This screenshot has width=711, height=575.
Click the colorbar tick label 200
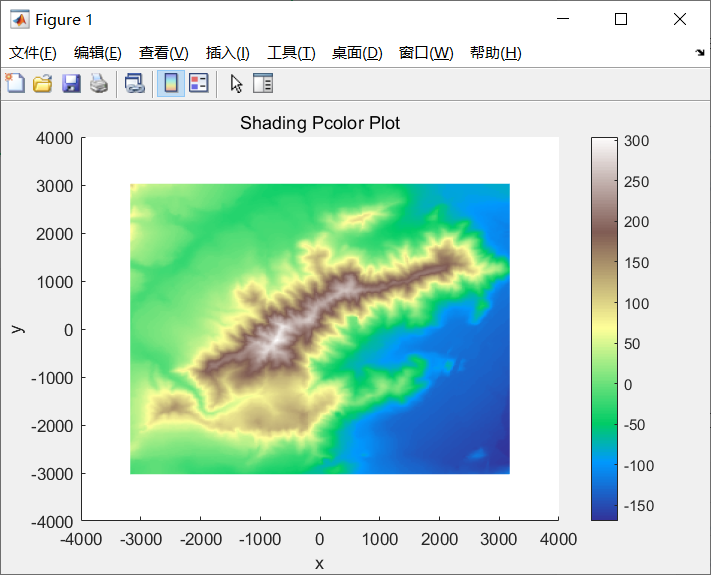(637, 222)
